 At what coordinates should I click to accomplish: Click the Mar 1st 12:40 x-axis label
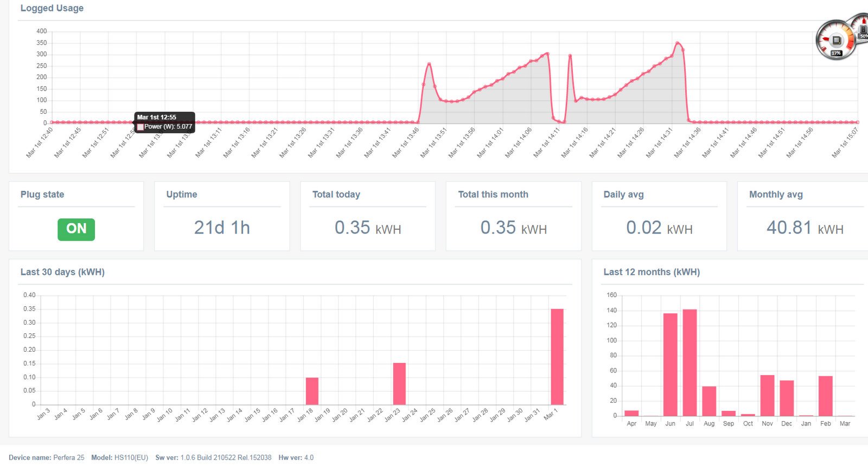tap(40, 143)
